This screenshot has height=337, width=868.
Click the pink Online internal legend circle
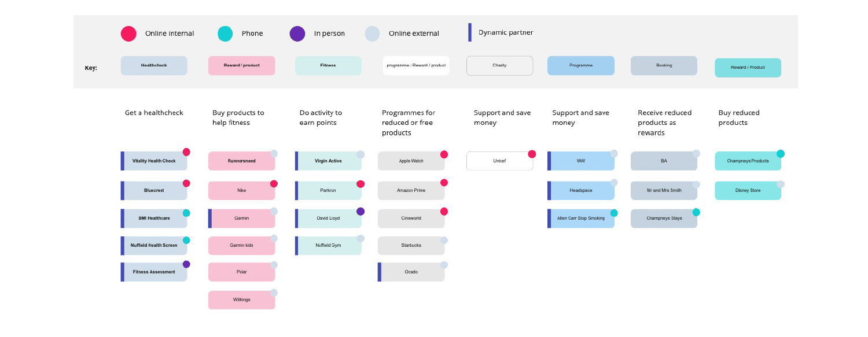pos(128,34)
